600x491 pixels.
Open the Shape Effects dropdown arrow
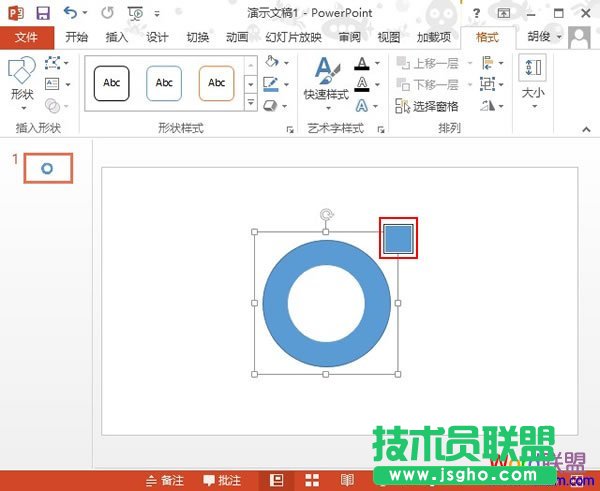[x=285, y=106]
